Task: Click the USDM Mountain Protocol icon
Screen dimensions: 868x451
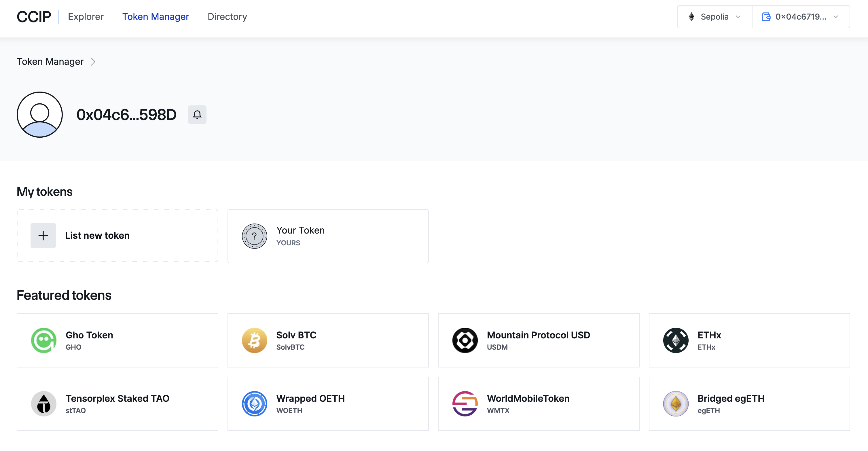Action: coord(465,340)
